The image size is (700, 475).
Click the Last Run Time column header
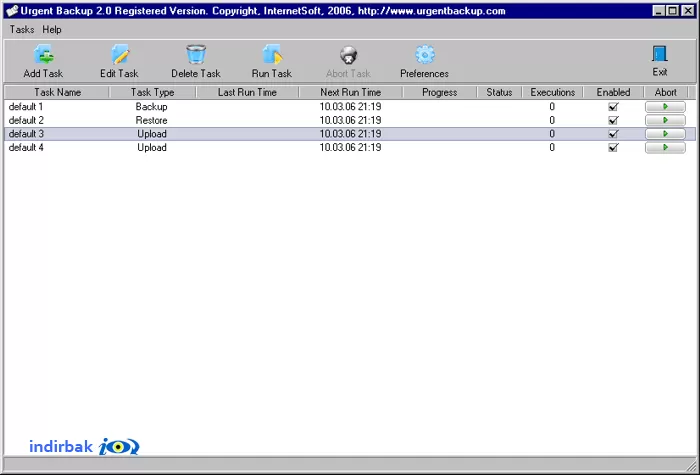tap(247, 92)
